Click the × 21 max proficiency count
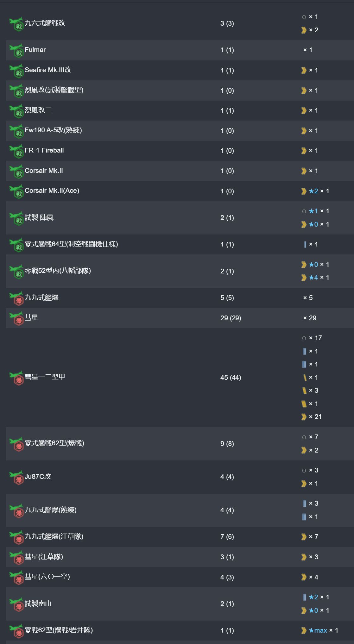 point(315,417)
